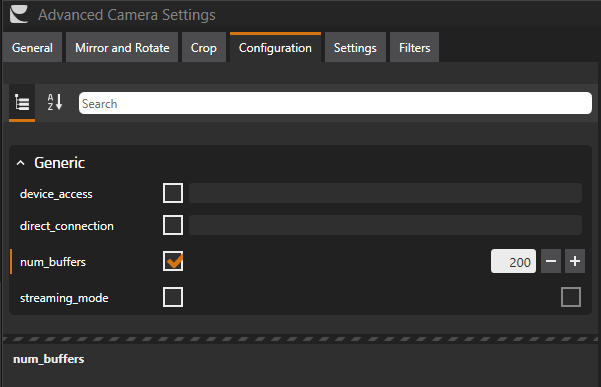This screenshot has width=601, height=387.
Task: Toggle the streaming_mode value checkbox on right
Action: 571,297
